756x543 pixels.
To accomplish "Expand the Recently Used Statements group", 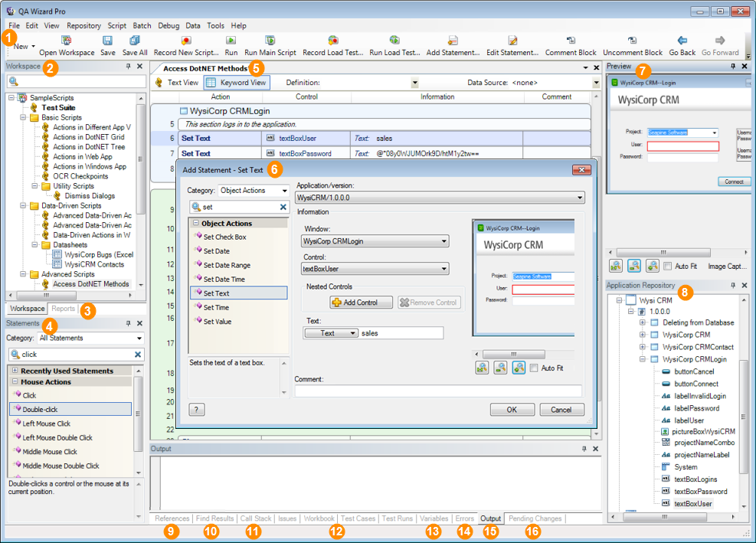I will 15,371.
